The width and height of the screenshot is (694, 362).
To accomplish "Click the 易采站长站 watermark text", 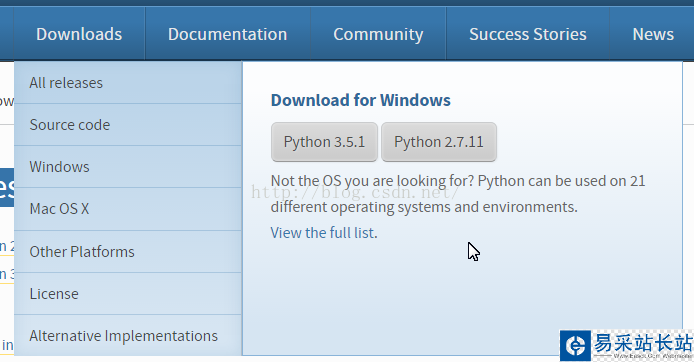I will coord(643,343).
